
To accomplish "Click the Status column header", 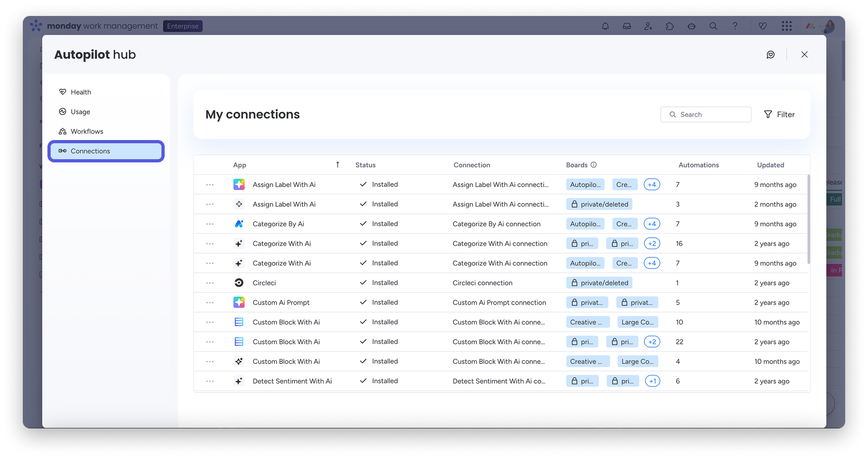I will coord(365,165).
